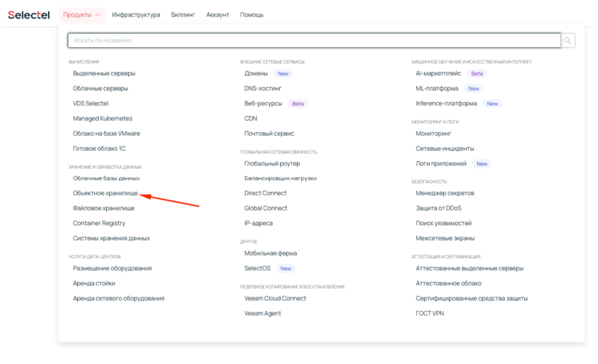The width and height of the screenshot is (598, 364).
Task: Open the Биллинг menu
Action: pyautogui.click(x=183, y=15)
